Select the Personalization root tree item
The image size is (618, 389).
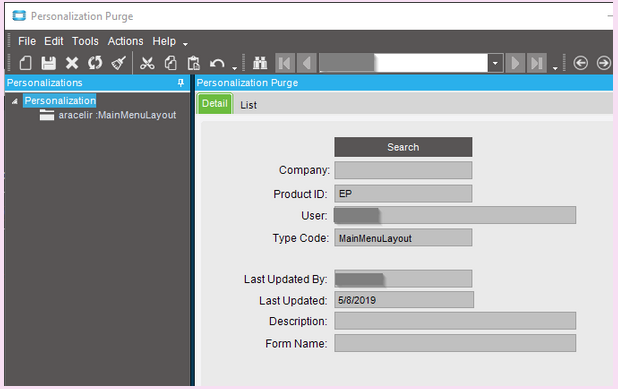[60, 101]
